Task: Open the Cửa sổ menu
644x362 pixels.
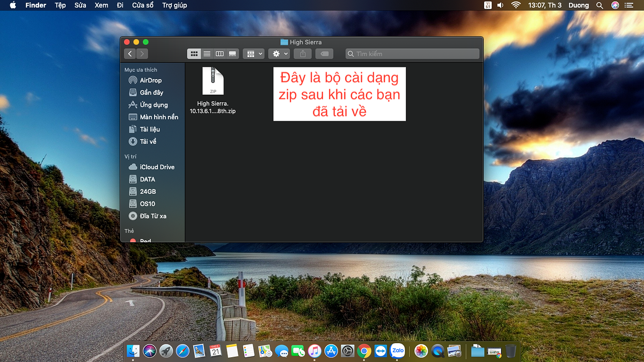Action: point(143,5)
